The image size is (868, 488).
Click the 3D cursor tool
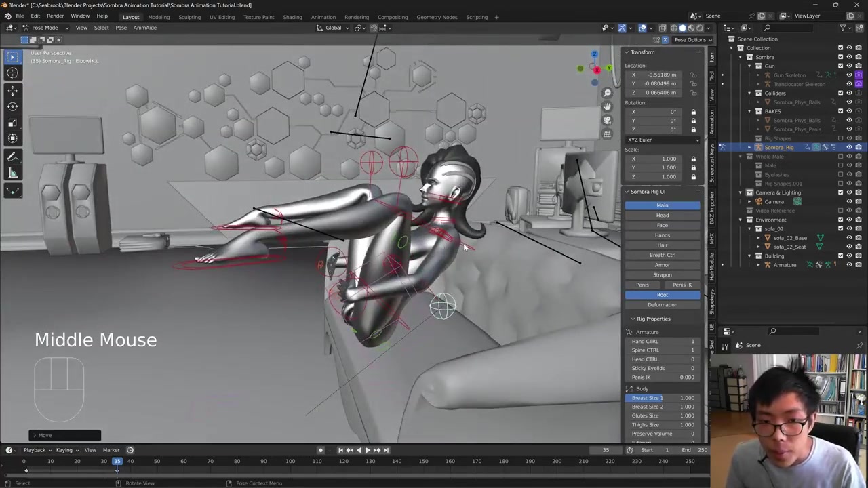pos(12,73)
